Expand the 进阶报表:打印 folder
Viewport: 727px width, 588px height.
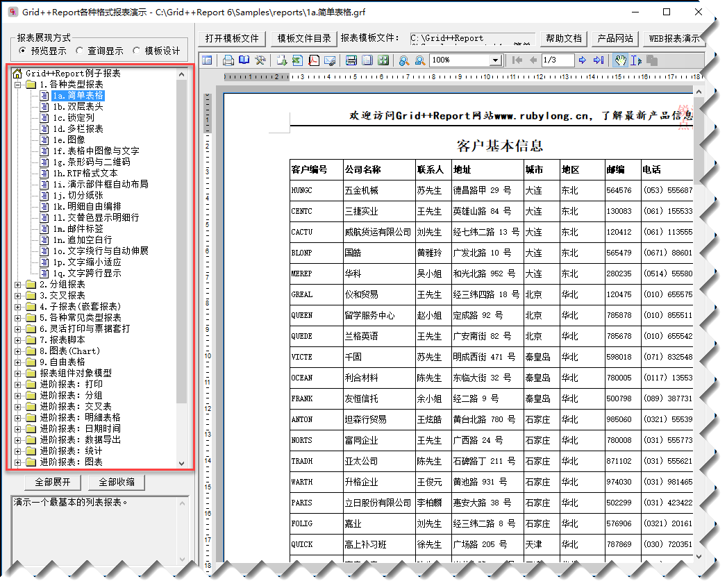[17, 385]
